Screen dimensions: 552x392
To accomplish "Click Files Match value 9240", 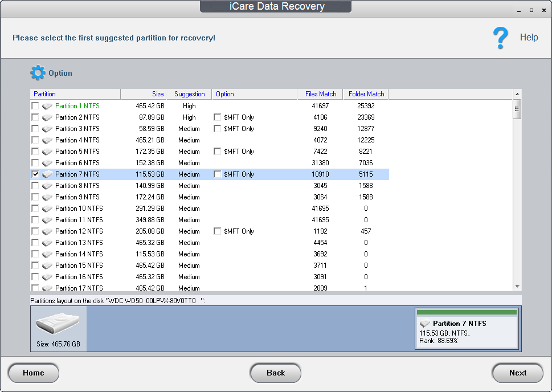I will [320, 129].
